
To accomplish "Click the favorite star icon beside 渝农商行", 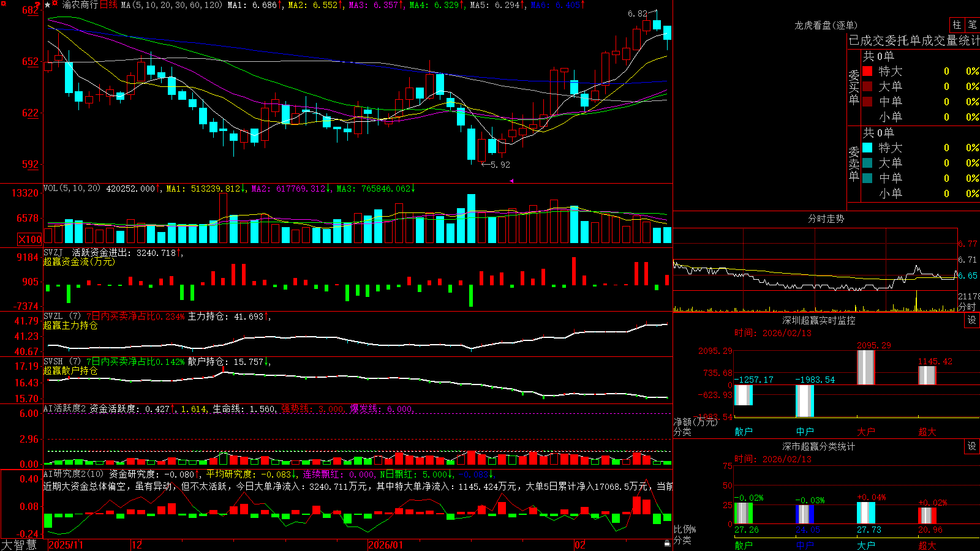I will point(48,5).
